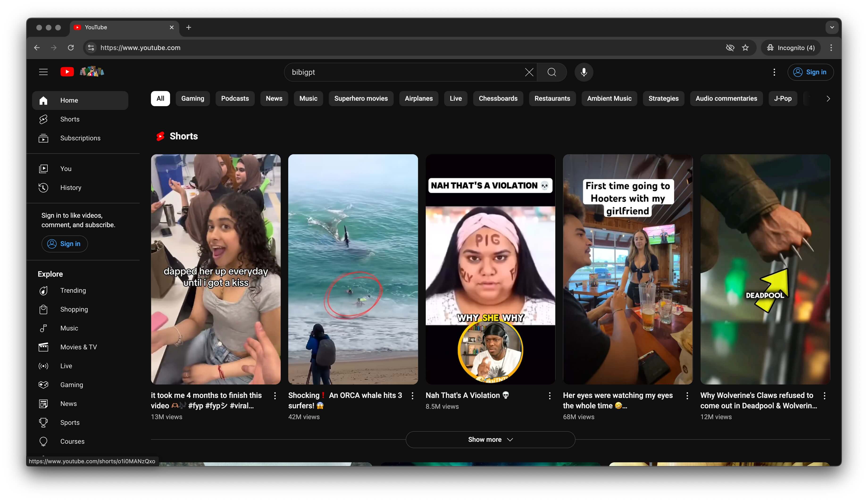Open the Deadpool Wolverine claws short thumbnail
The image size is (868, 501).
click(765, 269)
